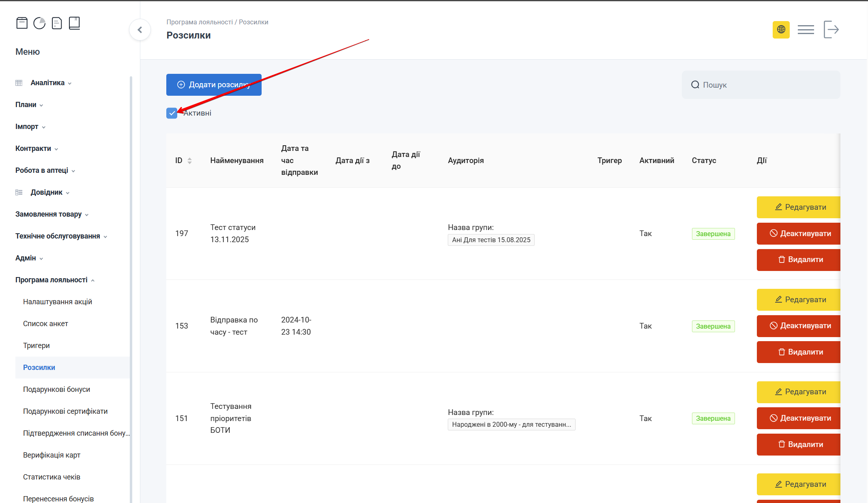Open the bookmark book icon in the sidebar header
Viewport: 868px width, 503px height.
(x=74, y=23)
